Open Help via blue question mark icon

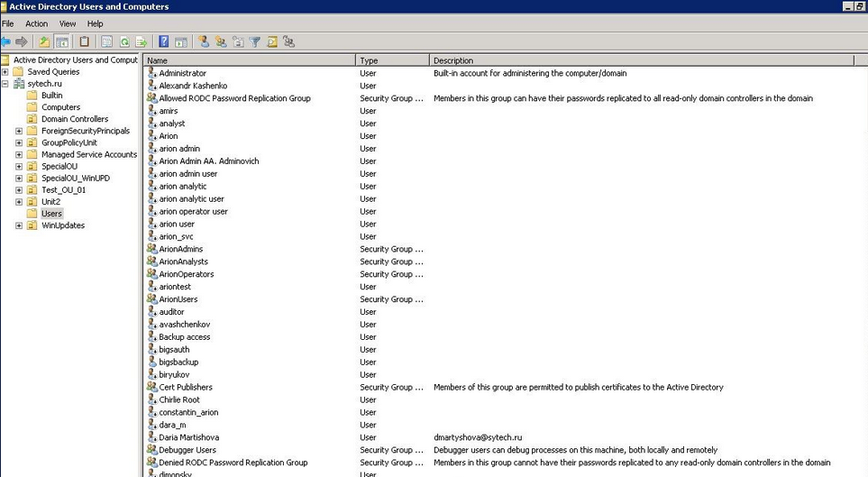[163, 41]
